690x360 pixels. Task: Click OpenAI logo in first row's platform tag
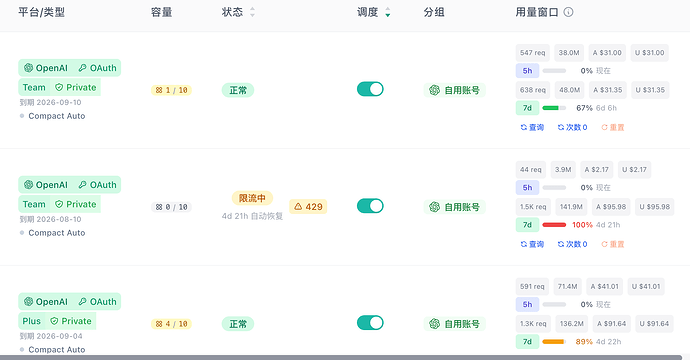click(x=29, y=68)
